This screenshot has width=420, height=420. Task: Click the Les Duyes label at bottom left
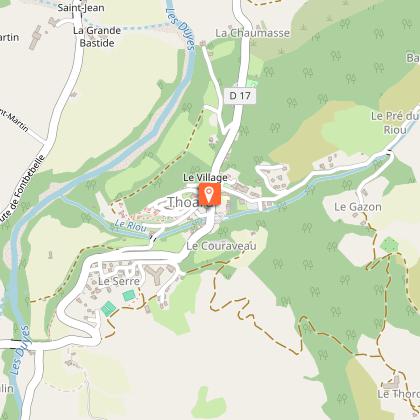click(20, 350)
